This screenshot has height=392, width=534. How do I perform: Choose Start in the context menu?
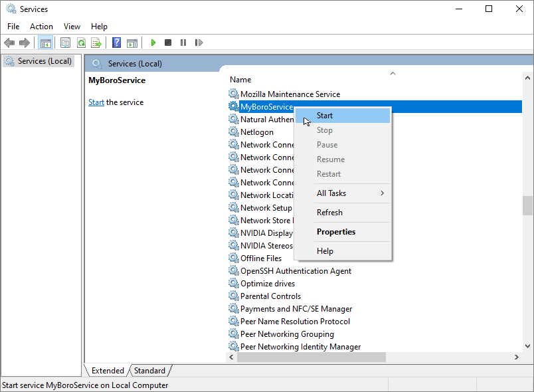click(325, 116)
